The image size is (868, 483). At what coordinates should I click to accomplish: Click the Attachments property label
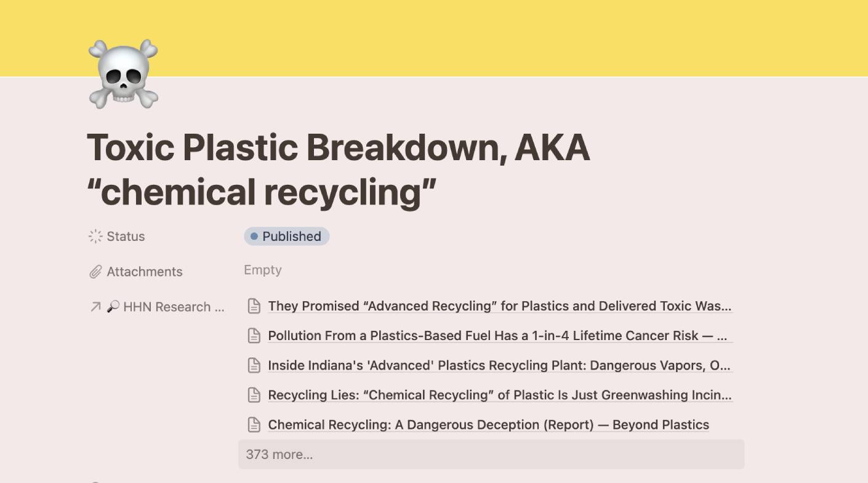[145, 272]
